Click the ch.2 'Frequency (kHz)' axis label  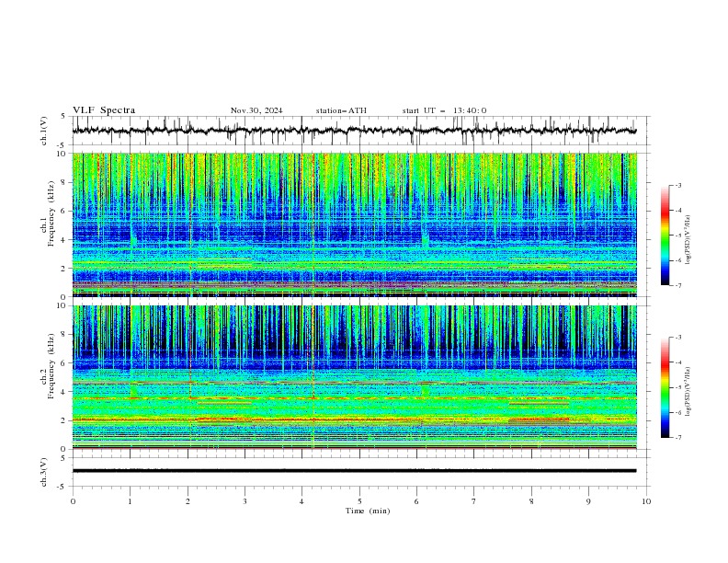point(51,366)
